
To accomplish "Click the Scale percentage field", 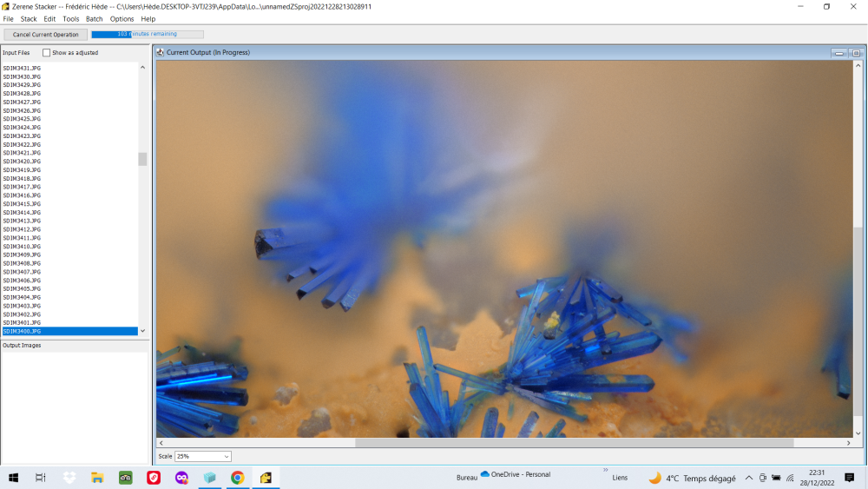I will pos(202,456).
